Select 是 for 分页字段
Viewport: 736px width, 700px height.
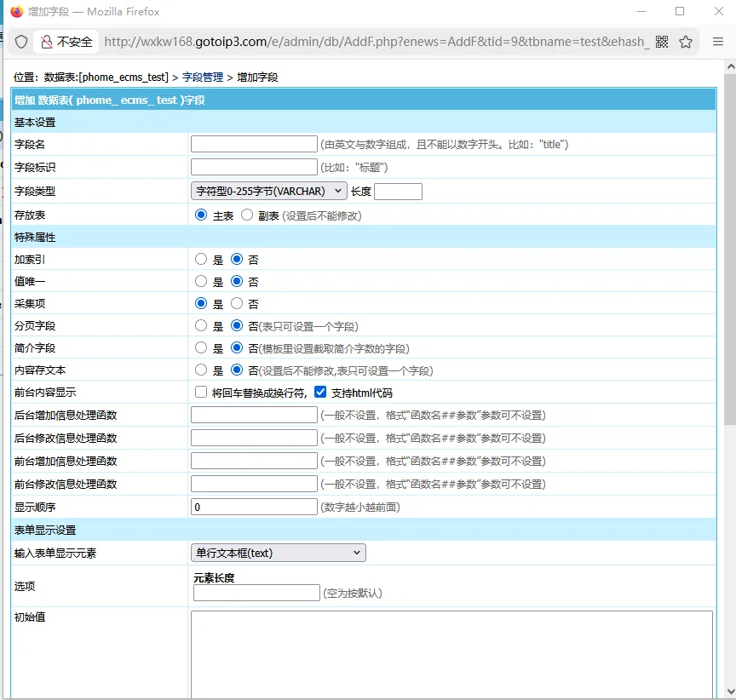click(x=201, y=325)
